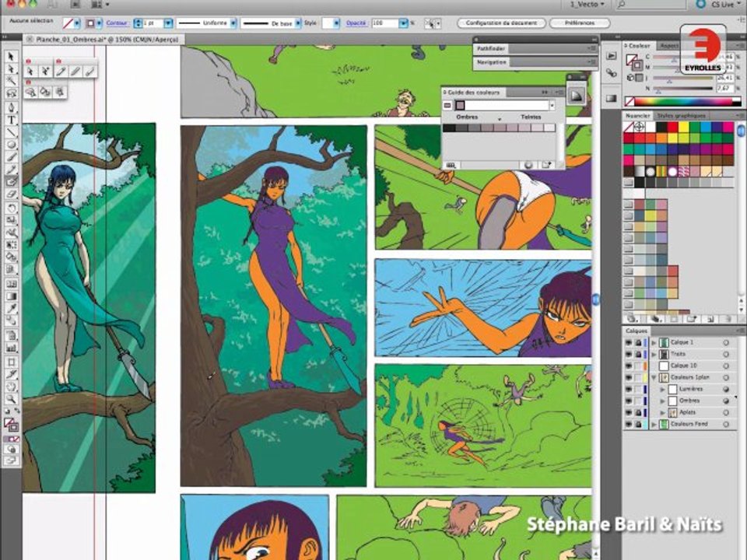This screenshot has height=560, width=747.
Task: Hide the Couleurs 1plan layer
Action: 629,378
